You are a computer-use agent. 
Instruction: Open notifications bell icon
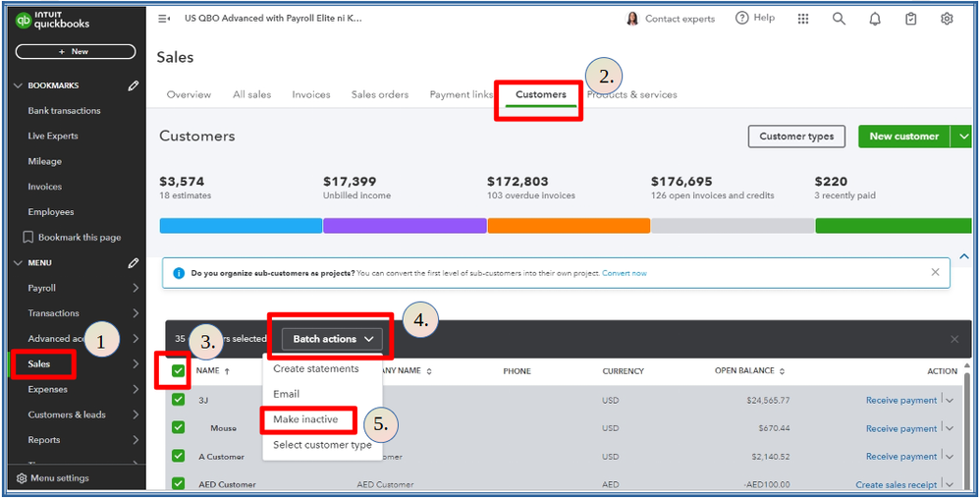[x=875, y=19]
